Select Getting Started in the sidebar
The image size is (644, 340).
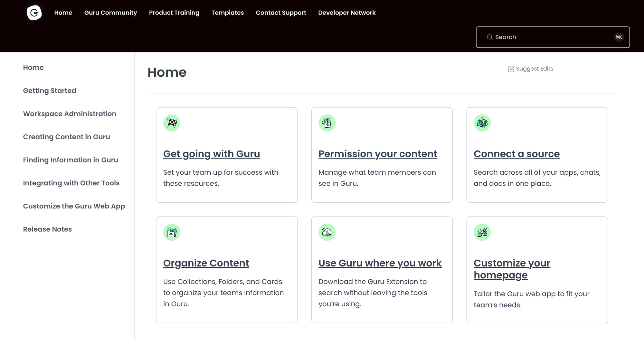(50, 91)
